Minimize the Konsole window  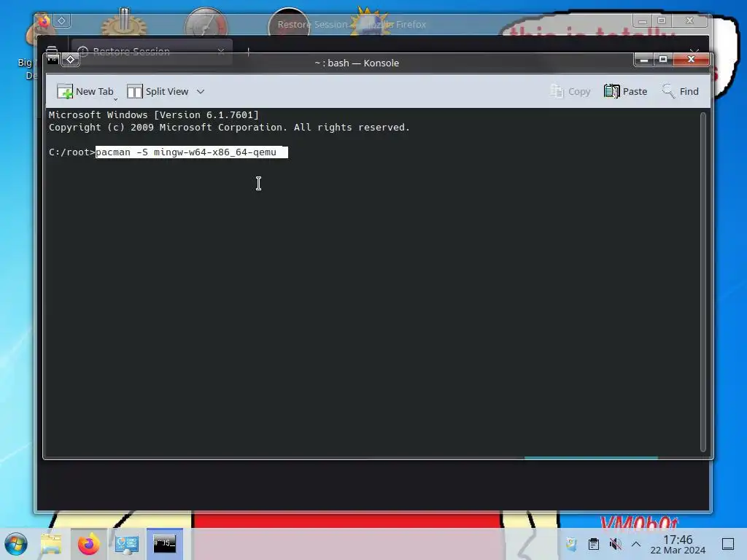[644, 60]
